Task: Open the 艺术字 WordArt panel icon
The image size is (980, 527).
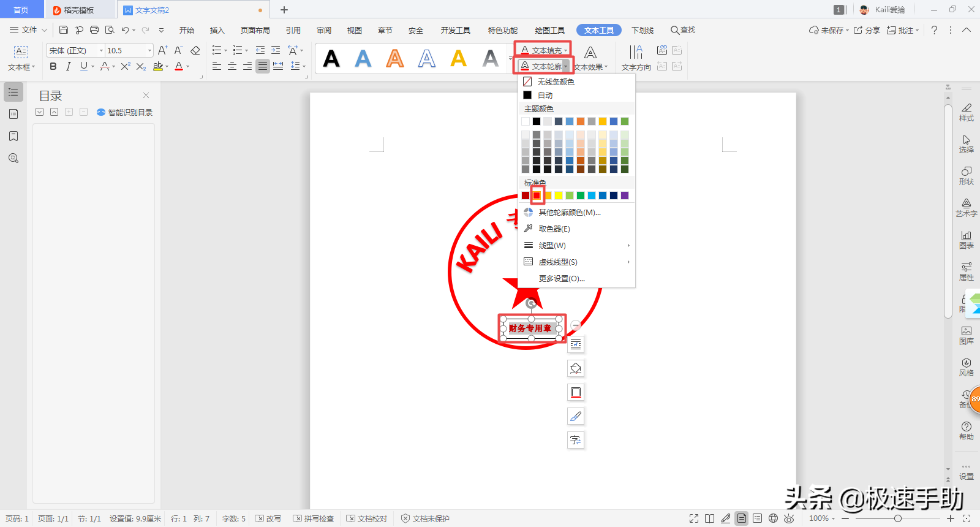Action: pos(966,208)
